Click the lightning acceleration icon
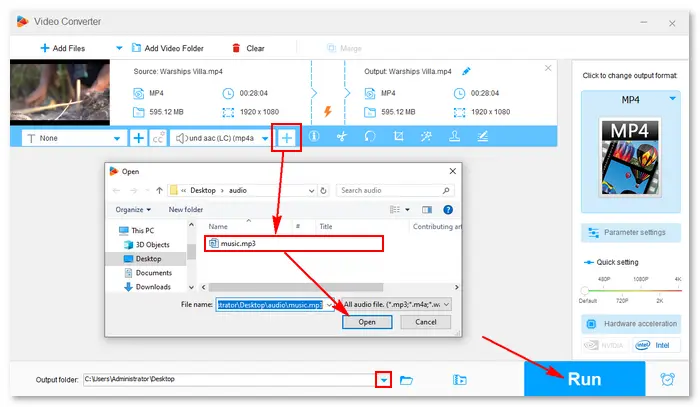 328,112
